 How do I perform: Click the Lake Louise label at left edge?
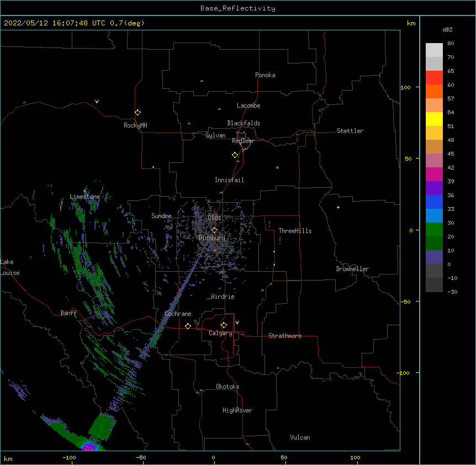[x=10, y=267]
